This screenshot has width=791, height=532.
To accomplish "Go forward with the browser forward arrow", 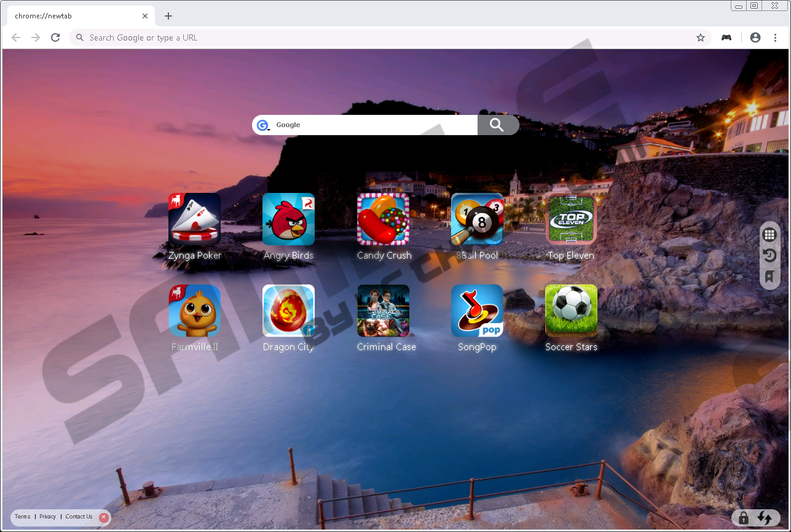I will coord(36,37).
